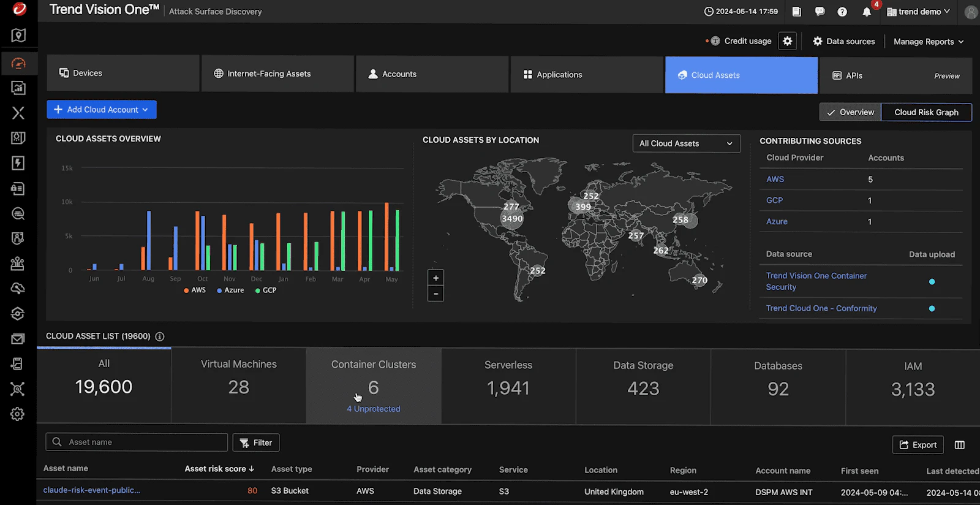Click the clock icon by timestamp

pos(709,12)
